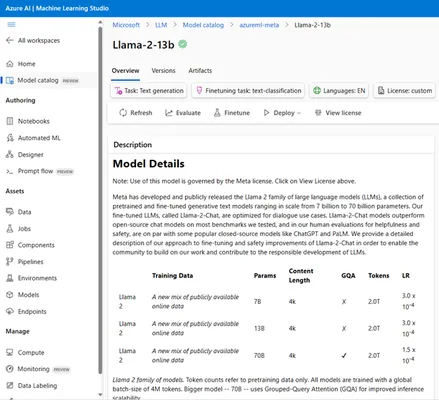
Task: Switch to the Artifacts tab
Action: 200,71
